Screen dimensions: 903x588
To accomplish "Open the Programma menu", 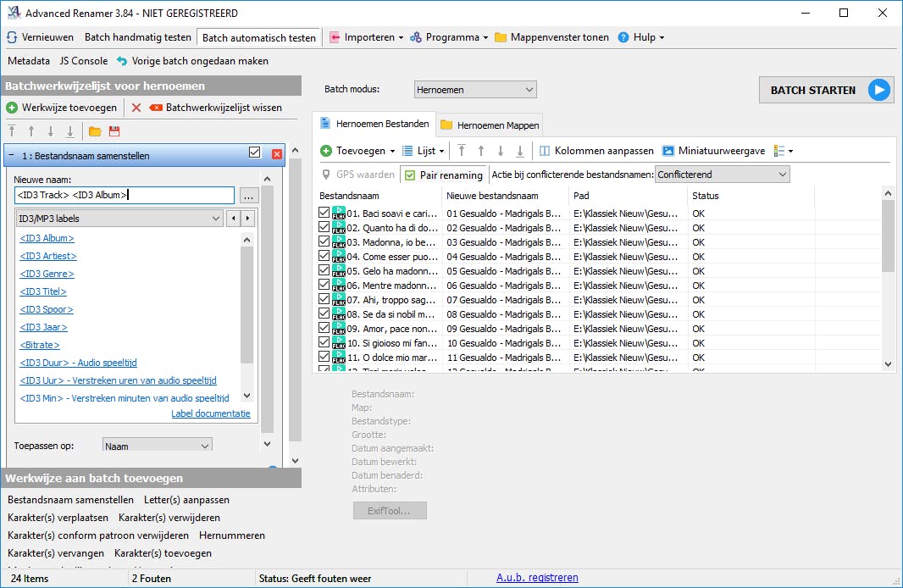I will pos(449,37).
